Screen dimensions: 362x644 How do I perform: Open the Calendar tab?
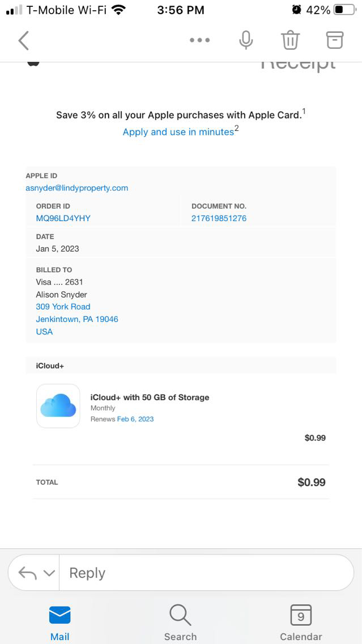[301, 622]
